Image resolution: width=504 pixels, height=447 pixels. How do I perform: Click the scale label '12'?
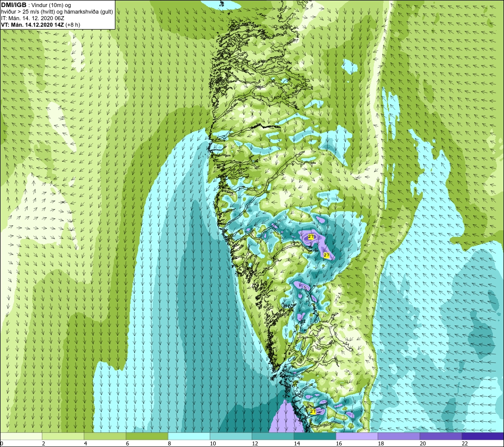[255, 444]
